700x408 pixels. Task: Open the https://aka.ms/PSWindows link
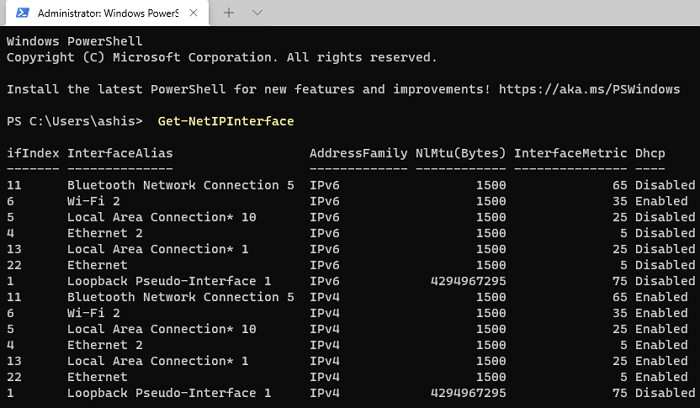tap(589, 89)
